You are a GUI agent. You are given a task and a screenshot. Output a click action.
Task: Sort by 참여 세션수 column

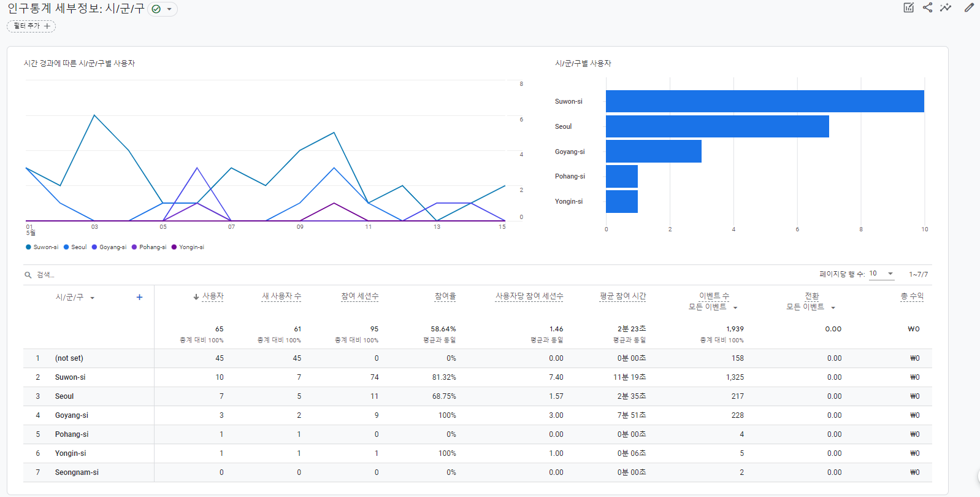point(360,296)
